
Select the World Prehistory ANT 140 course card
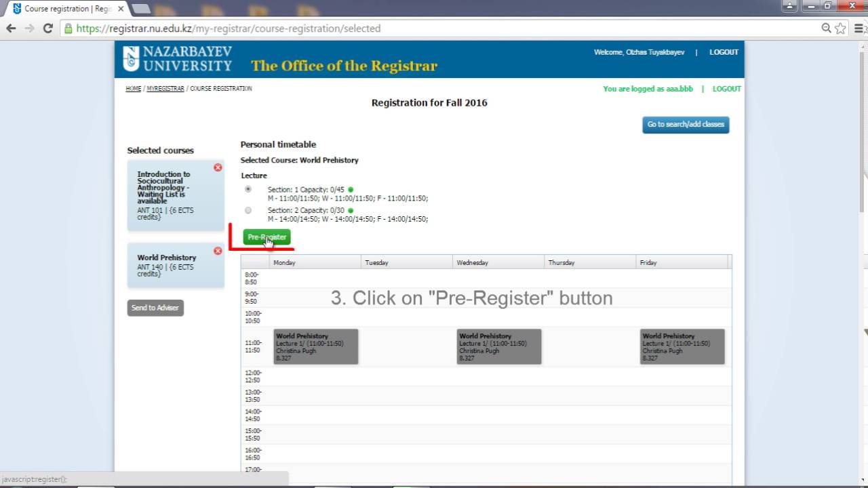point(176,266)
